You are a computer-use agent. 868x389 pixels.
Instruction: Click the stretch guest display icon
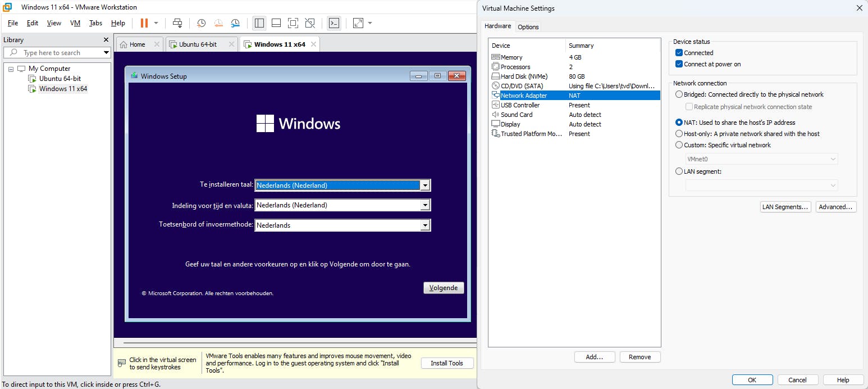pyautogui.click(x=358, y=23)
